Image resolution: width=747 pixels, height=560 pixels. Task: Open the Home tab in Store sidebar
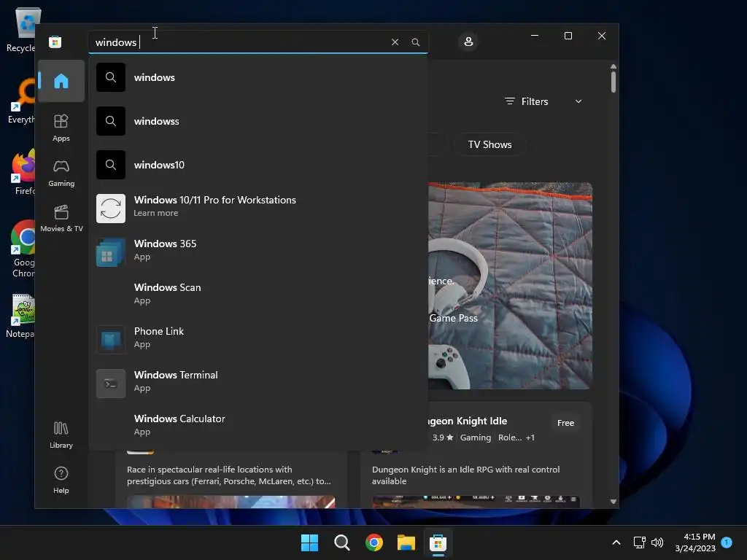[x=61, y=81]
